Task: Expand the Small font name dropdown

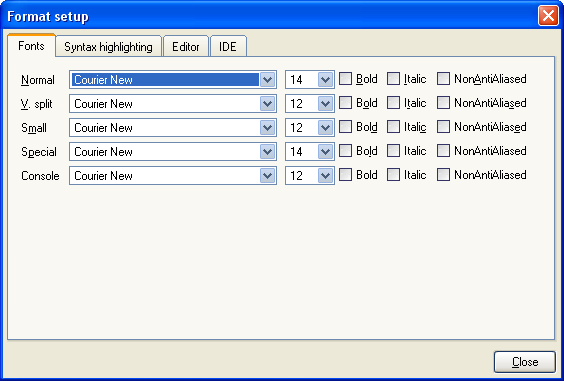Action: tap(267, 128)
